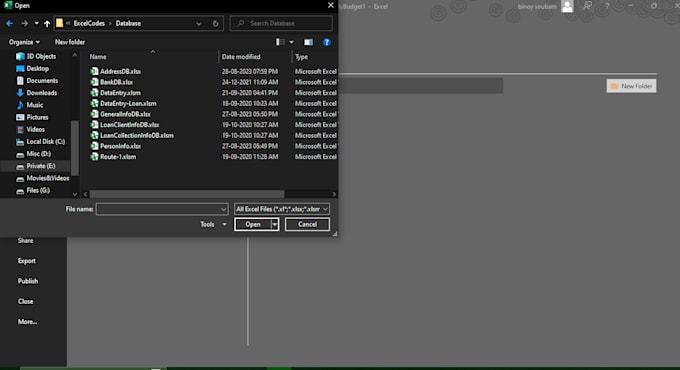Select the Route-1.xlsm file
The height and width of the screenshot is (370, 680).
[118, 157]
